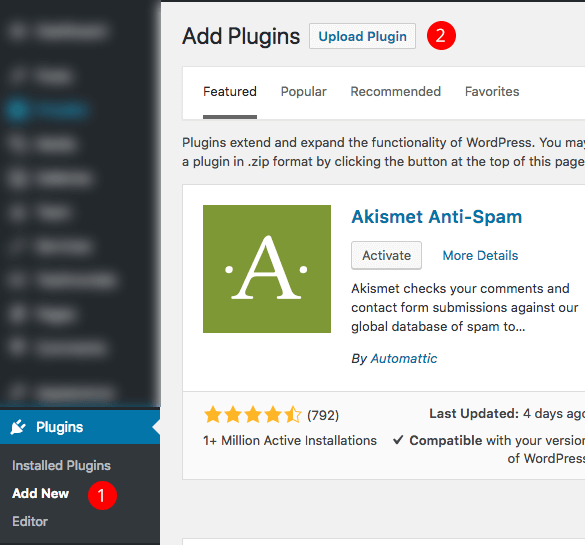This screenshot has height=545, width=585.
Task: Activate the Akismet Anti-Spam plugin
Action: coord(387,256)
